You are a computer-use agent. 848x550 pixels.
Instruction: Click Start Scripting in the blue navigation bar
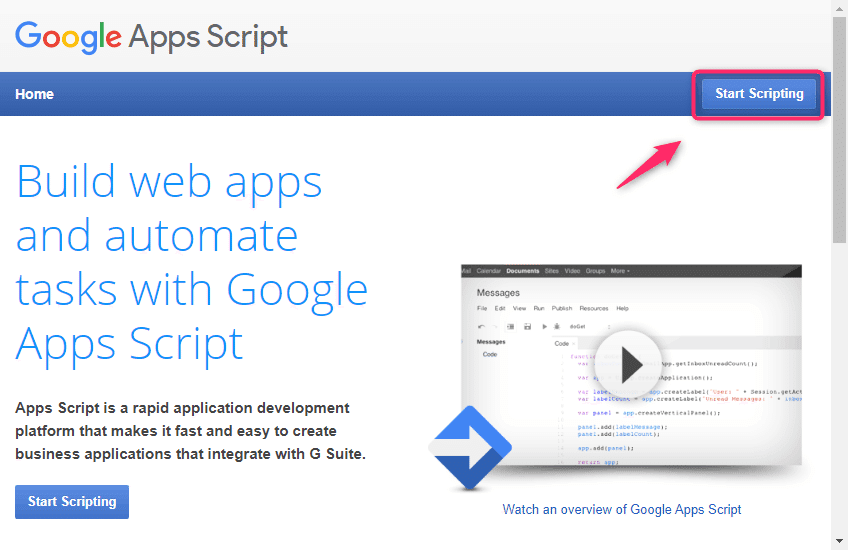[x=759, y=94]
